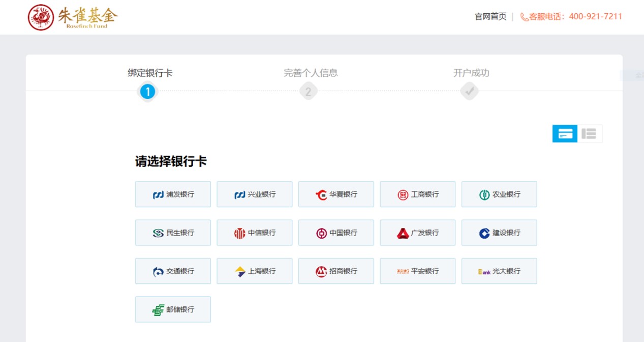644x342 pixels.
Task: Click the 请选择银行卡 heading
Action: pos(171,162)
